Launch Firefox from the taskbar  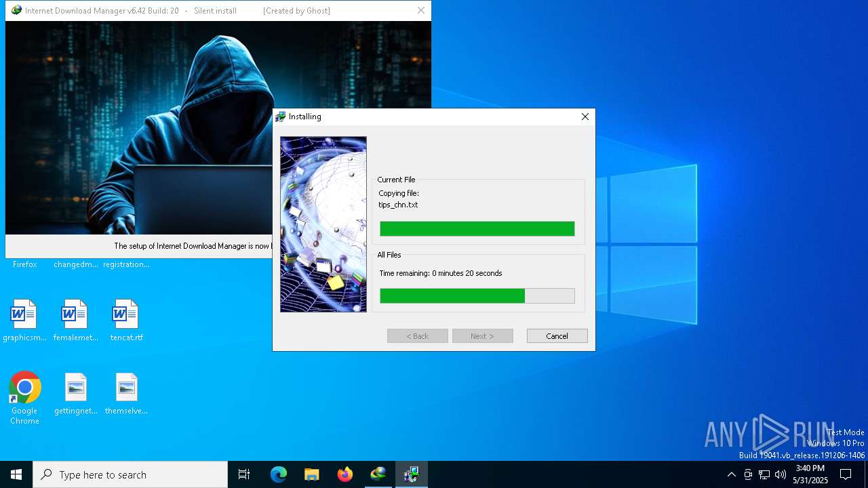[x=344, y=474]
